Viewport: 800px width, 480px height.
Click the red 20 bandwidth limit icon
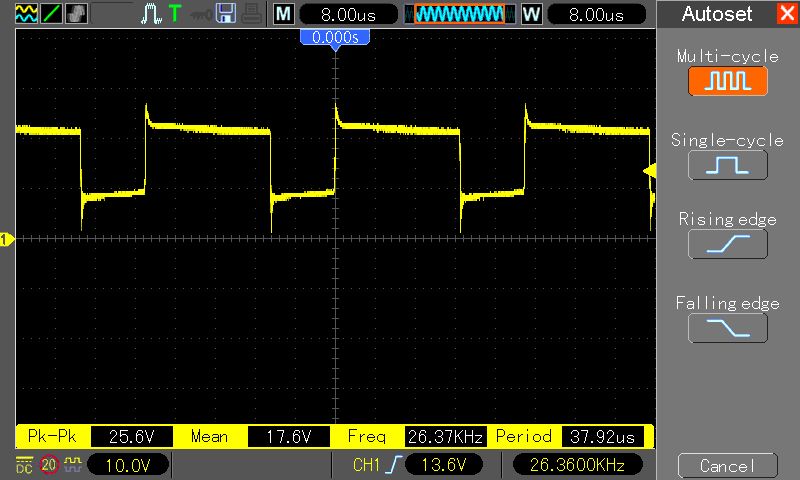pos(48,465)
